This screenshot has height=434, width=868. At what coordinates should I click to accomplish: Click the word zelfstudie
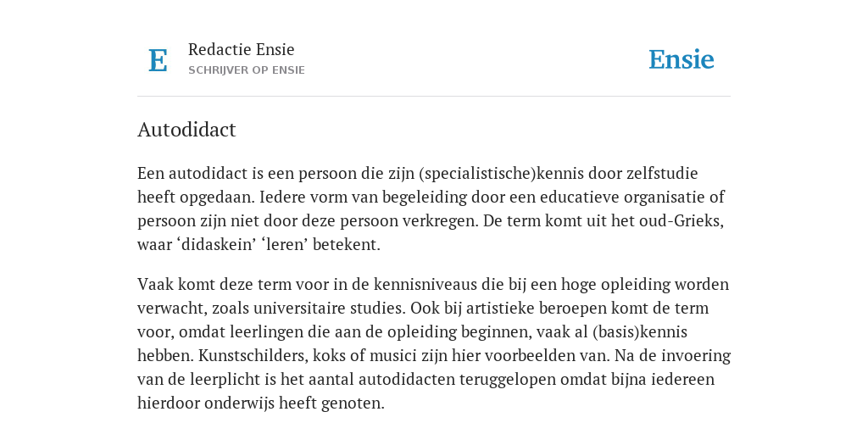point(662,173)
